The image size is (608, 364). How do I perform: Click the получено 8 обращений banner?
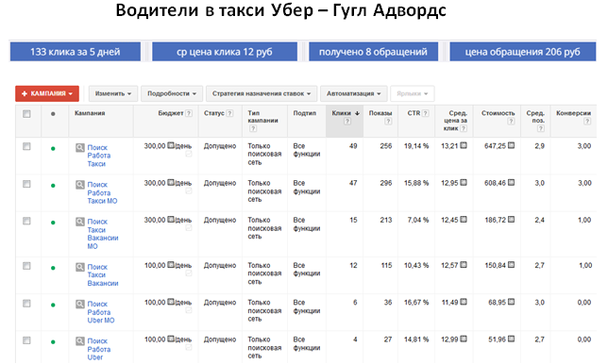(x=373, y=52)
